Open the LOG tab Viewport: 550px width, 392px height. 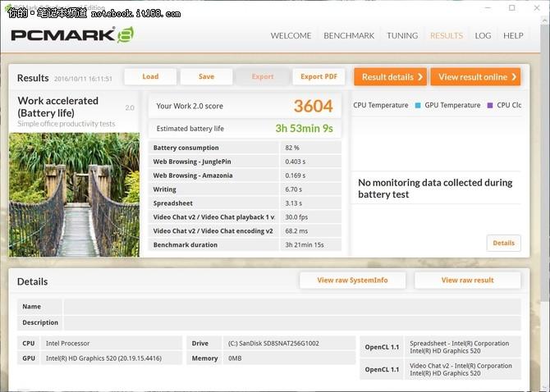[x=483, y=36]
